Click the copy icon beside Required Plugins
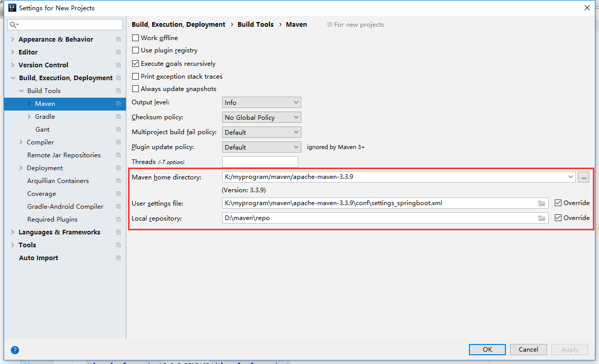This screenshot has width=599, height=364. click(118, 220)
